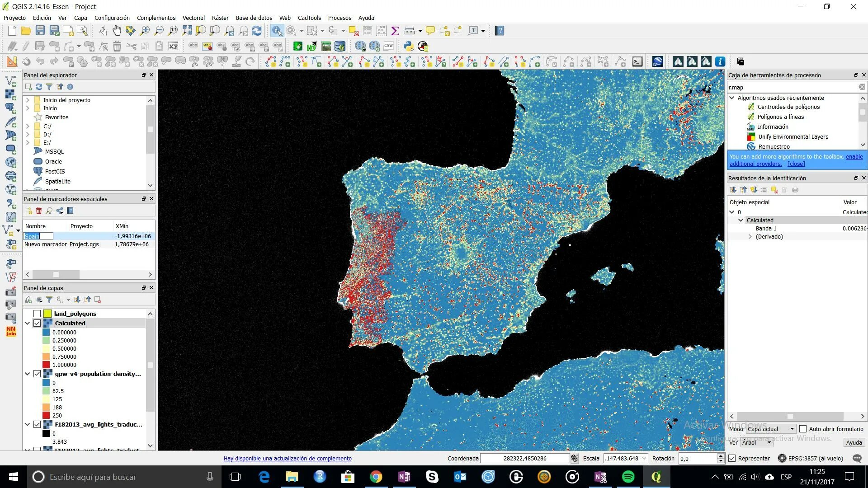Open the statistical summary sigma icon

click(x=395, y=31)
